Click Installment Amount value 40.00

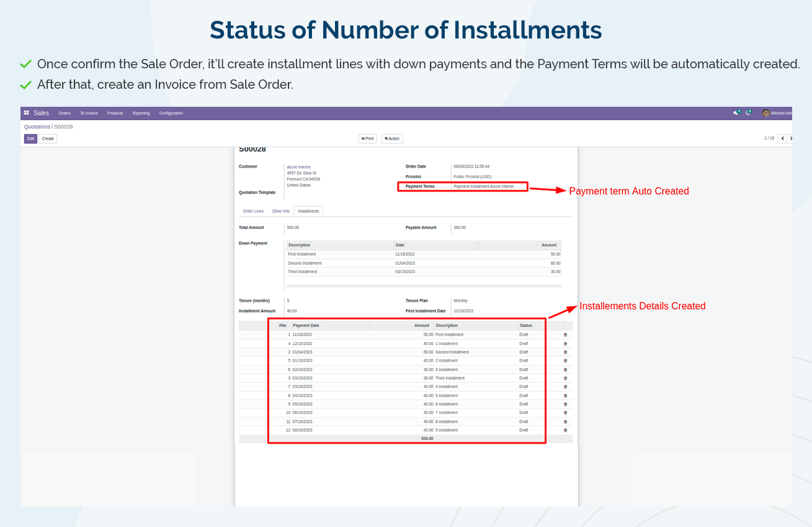(292, 311)
